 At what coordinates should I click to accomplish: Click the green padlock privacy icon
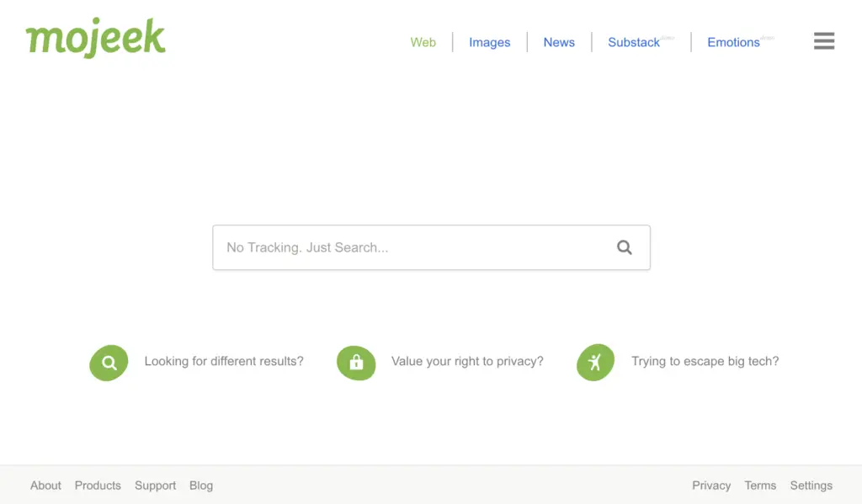(356, 363)
